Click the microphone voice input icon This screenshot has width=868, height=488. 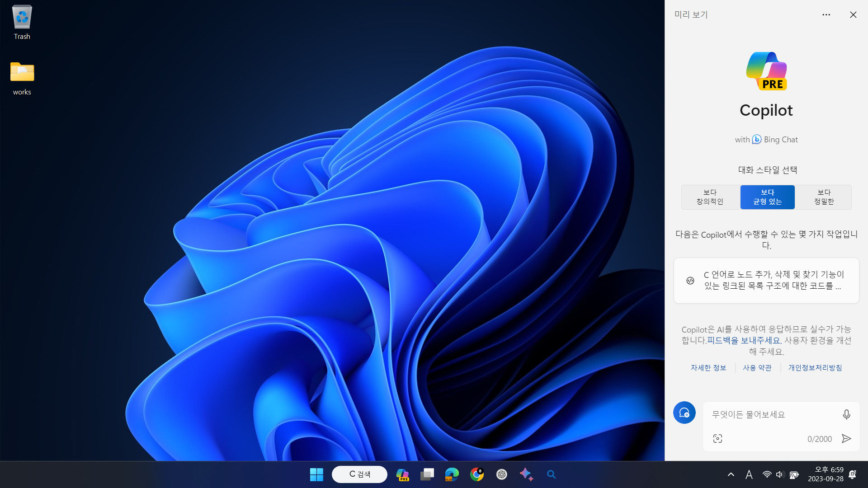846,414
